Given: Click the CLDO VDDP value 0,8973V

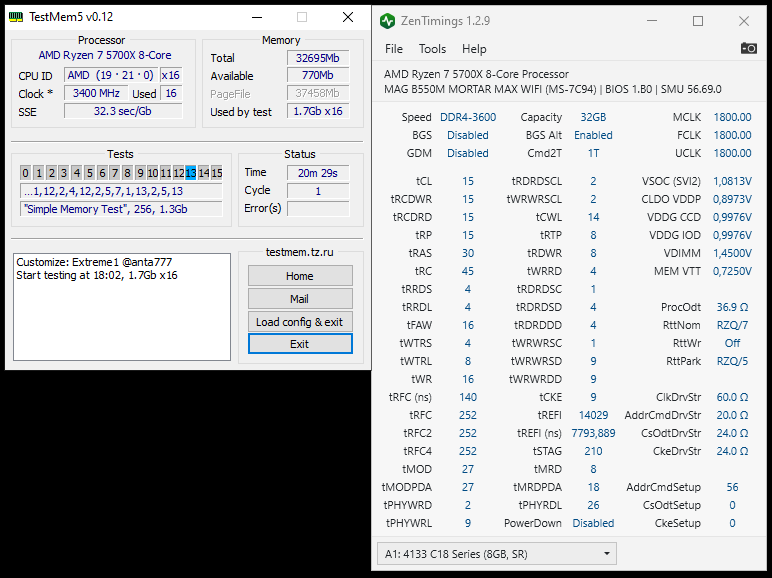Looking at the screenshot, I should pyautogui.click(x=733, y=199).
